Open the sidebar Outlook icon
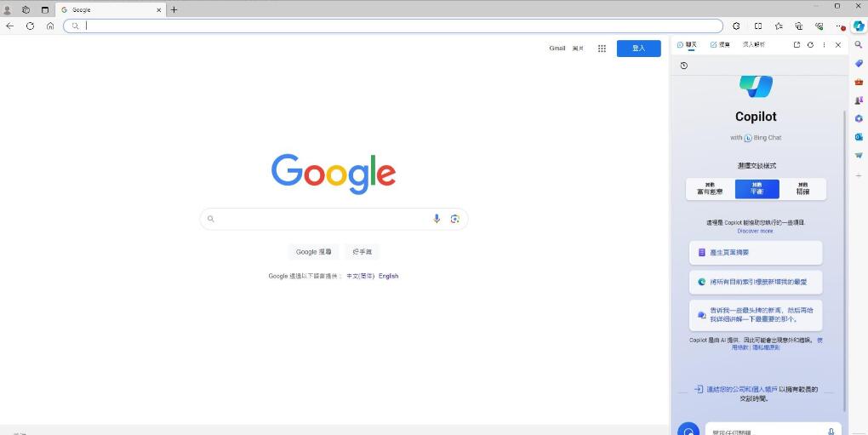This screenshot has height=435, width=868. tap(859, 137)
